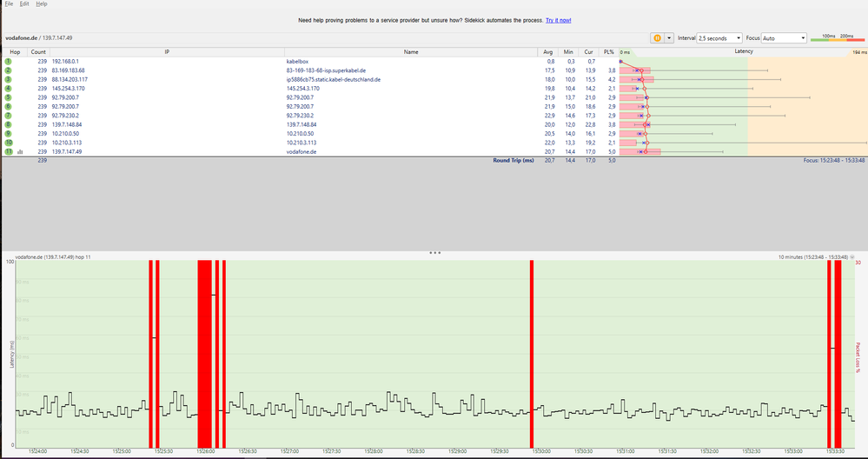This screenshot has width=868, height=459.
Task: Select IP address 83.169.183.68
Action: point(68,70)
